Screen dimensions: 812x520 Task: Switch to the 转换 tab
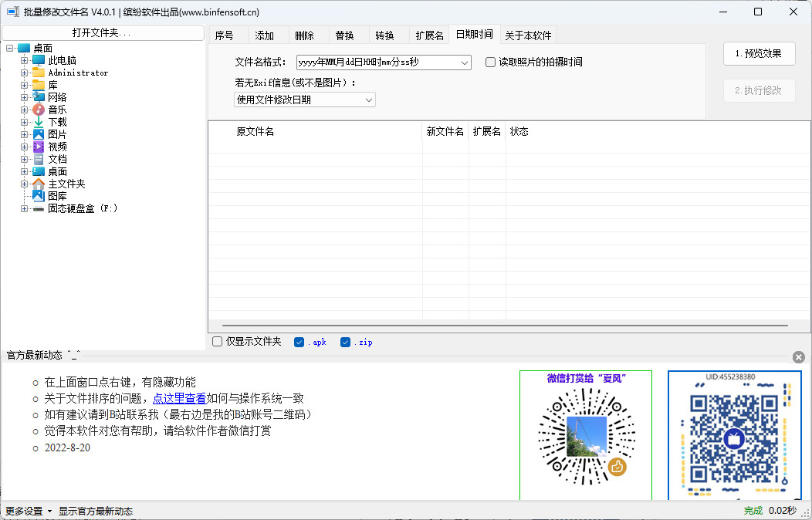coord(389,35)
